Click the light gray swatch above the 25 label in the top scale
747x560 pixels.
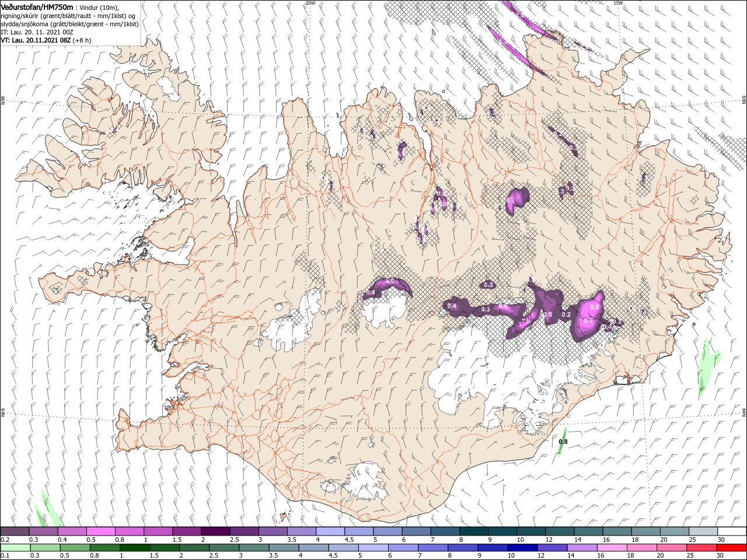[704, 531]
